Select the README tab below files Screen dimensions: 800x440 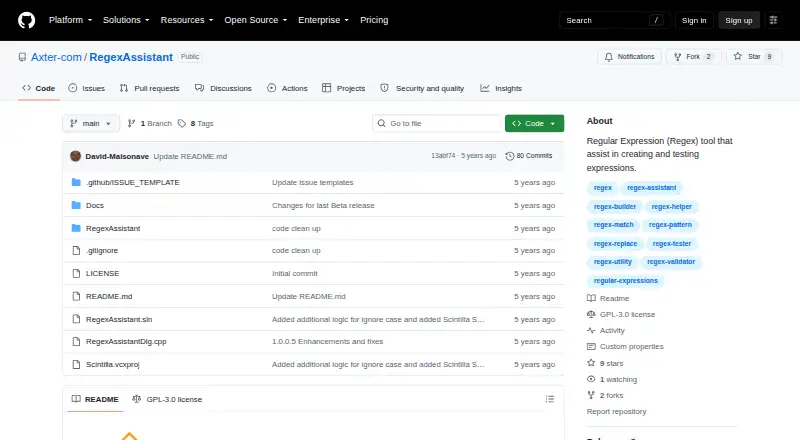pos(95,399)
